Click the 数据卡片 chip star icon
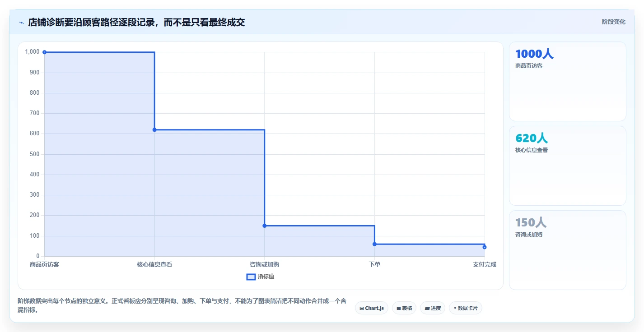The image size is (644, 332). coord(455,308)
